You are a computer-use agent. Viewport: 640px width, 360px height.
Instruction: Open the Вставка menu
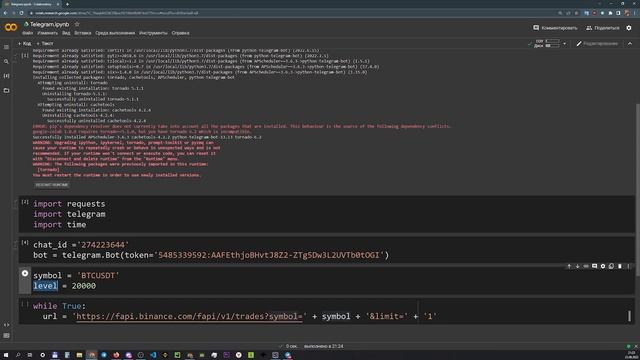82,33
